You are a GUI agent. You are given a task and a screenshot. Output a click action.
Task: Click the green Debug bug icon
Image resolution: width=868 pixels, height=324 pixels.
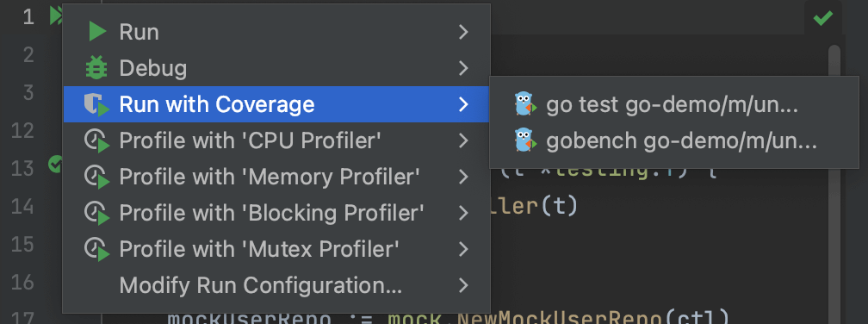(96, 68)
